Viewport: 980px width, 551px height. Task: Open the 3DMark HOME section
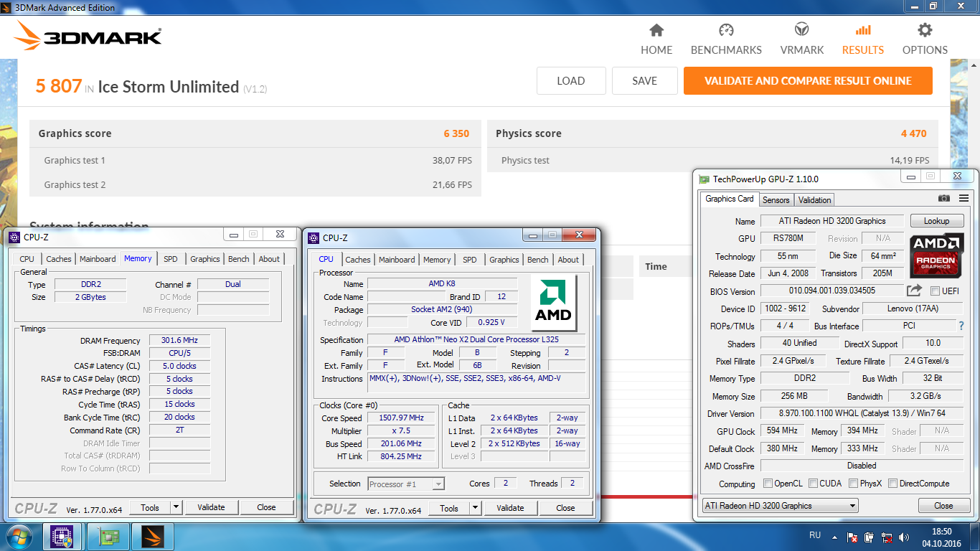pos(656,39)
